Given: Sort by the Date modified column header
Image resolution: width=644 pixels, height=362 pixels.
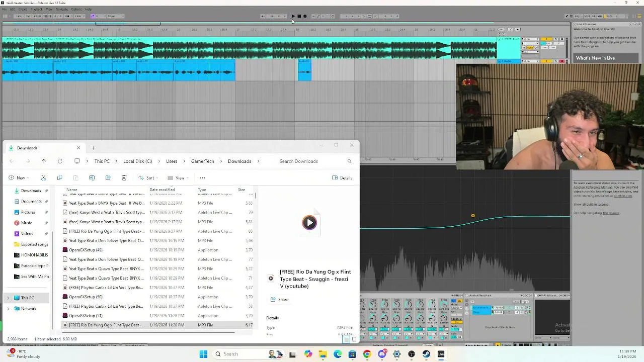Looking at the screenshot, I should pyautogui.click(x=162, y=190).
